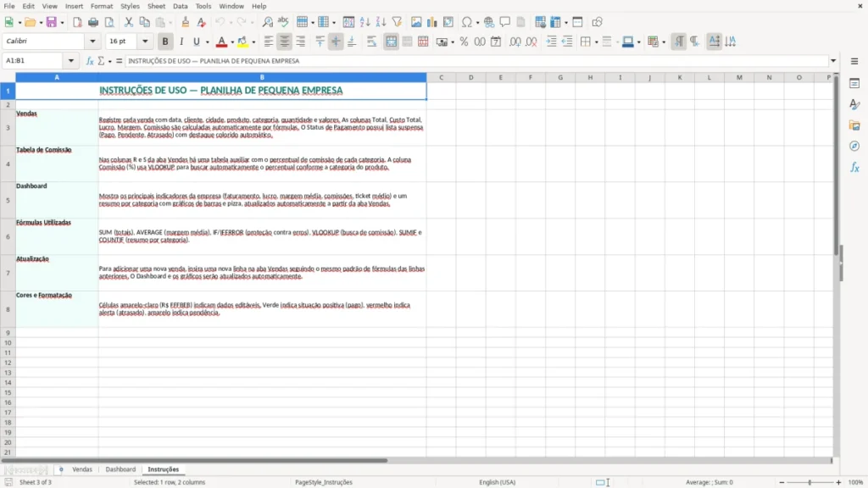
Task: Apply the red font color
Action: 221,42
